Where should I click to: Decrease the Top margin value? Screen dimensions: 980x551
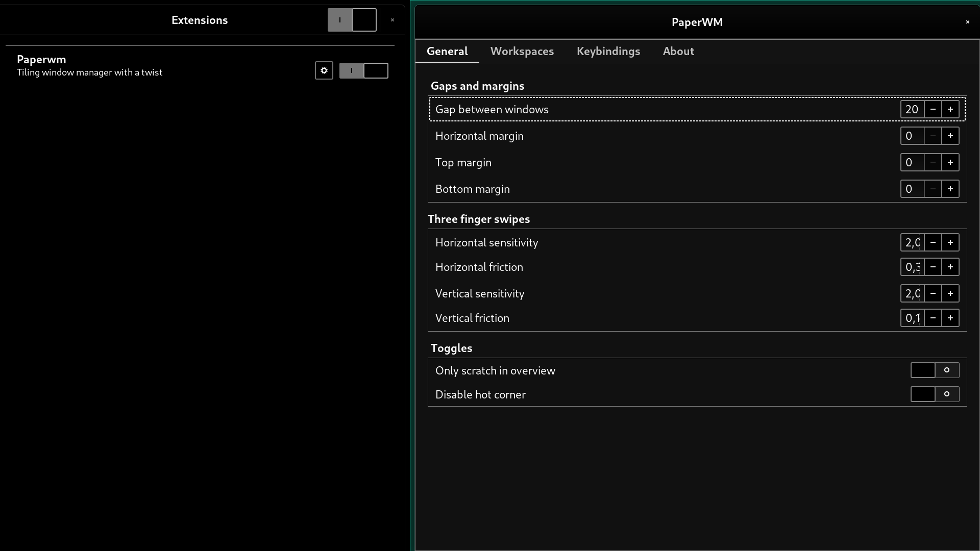click(x=933, y=162)
